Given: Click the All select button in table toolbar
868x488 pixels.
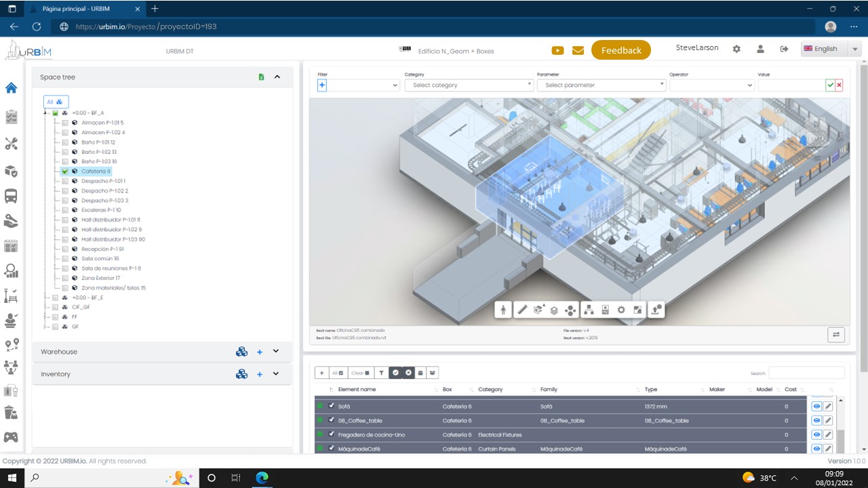Looking at the screenshot, I should click(x=338, y=373).
